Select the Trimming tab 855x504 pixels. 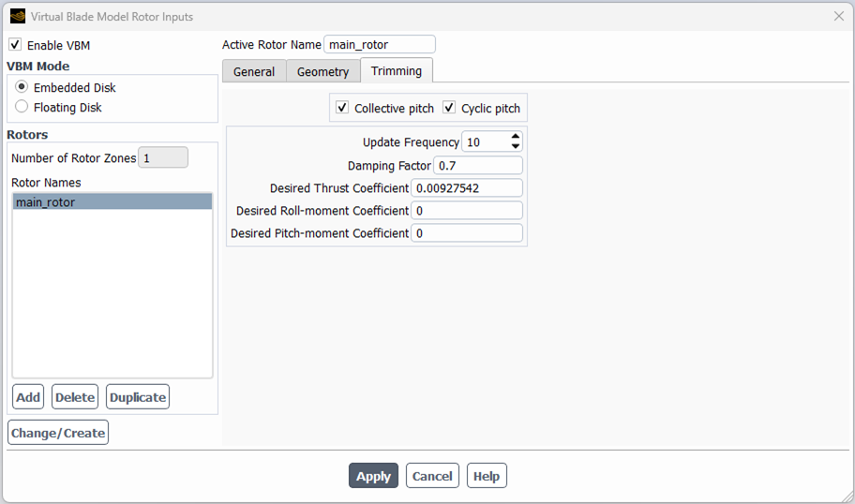[x=396, y=70]
